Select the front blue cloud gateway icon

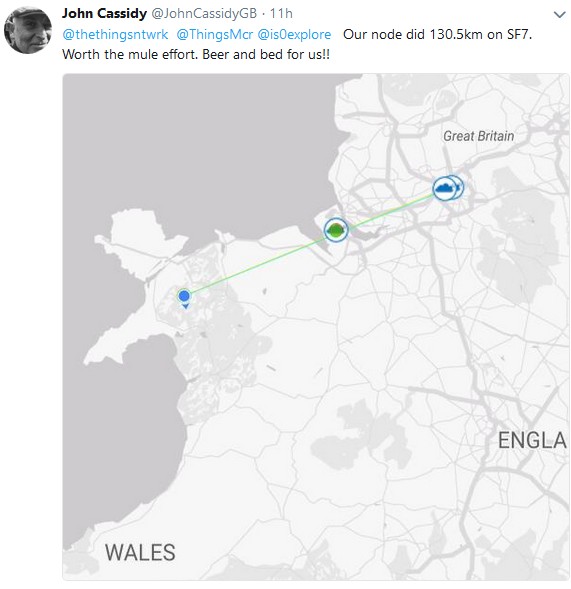pos(445,188)
